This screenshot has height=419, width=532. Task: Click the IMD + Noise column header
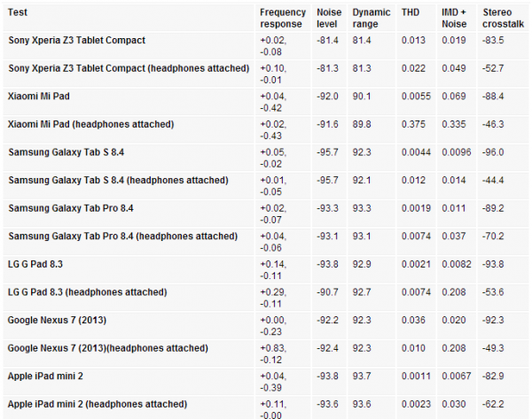click(x=454, y=19)
